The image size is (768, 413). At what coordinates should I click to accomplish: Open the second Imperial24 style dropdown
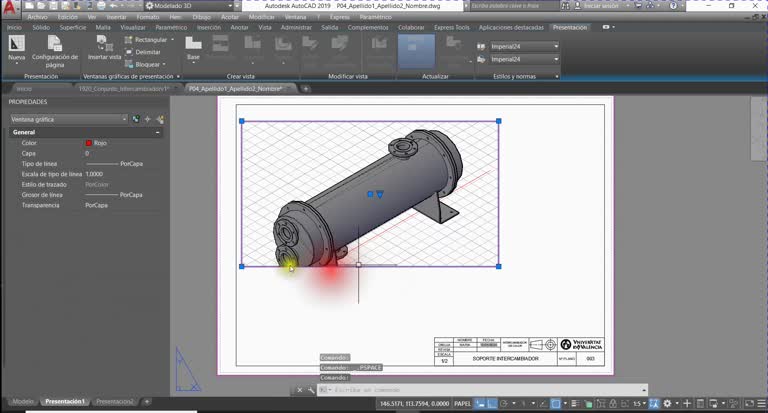524,59
